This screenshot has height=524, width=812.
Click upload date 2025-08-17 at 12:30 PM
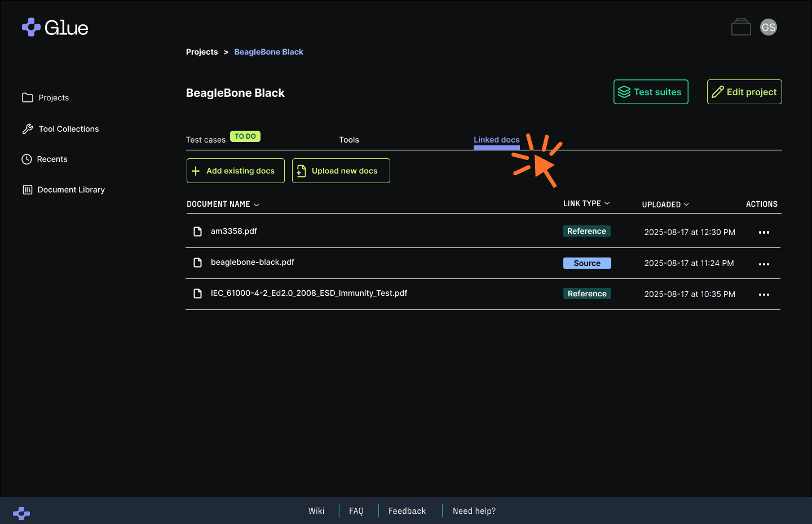pos(690,232)
